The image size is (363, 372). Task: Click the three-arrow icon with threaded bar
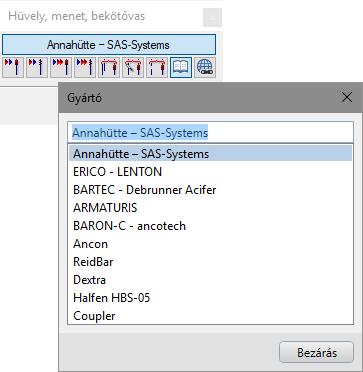(85, 68)
